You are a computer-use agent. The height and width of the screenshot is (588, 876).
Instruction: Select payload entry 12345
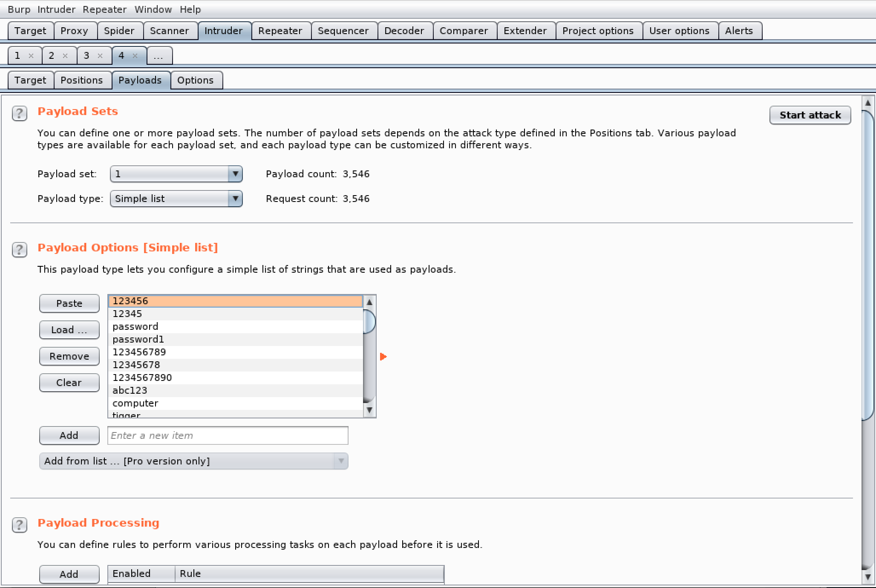click(x=236, y=314)
